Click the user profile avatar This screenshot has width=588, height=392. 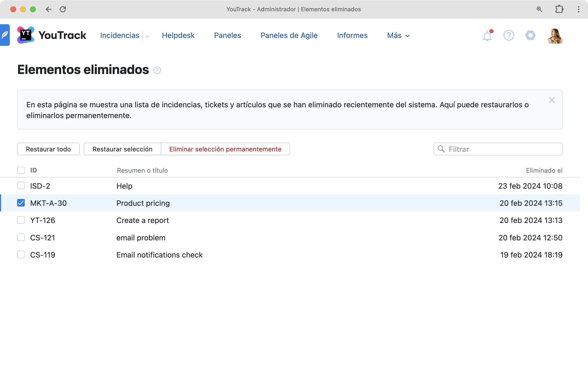pos(554,35)
